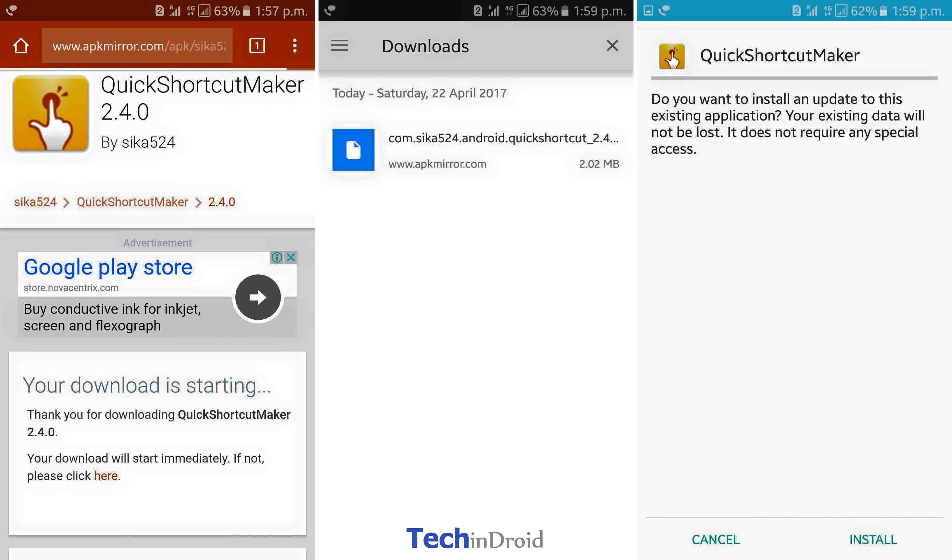Close the Downloads screen
Image resolution: width=952 pixels, height=560 pixels.
[612, 46]
